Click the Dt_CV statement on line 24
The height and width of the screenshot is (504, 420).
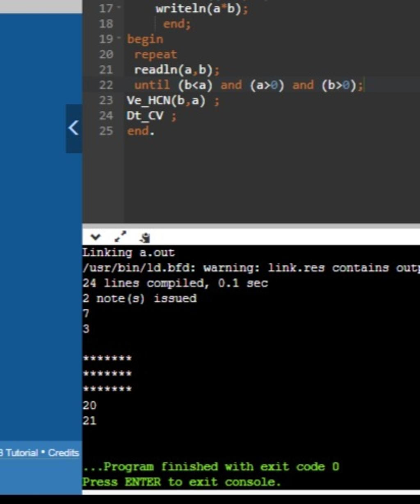(145, 116)
